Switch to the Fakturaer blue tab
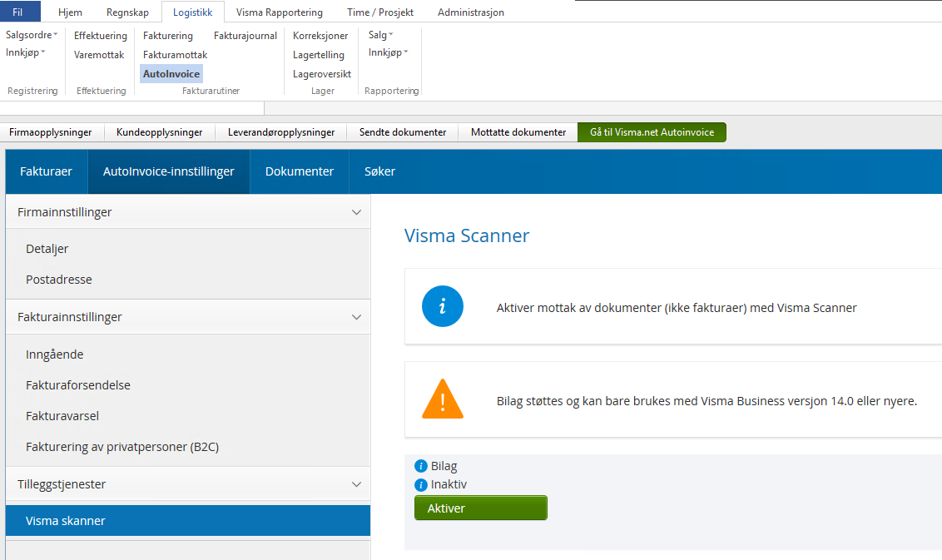The height and width of the screenshot is (560, 942). [x=47, y=171]
